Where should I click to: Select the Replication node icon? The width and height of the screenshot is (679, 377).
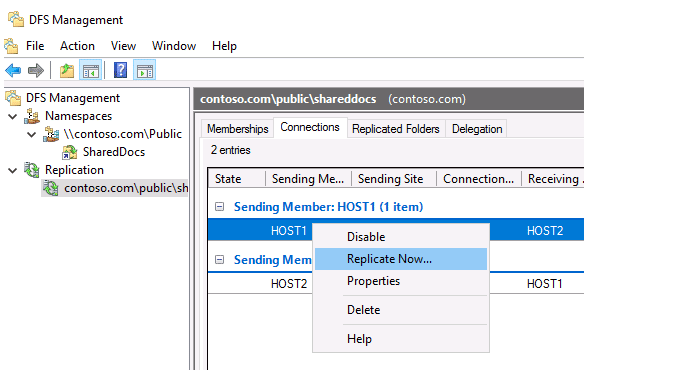click(x=32, y=170)
